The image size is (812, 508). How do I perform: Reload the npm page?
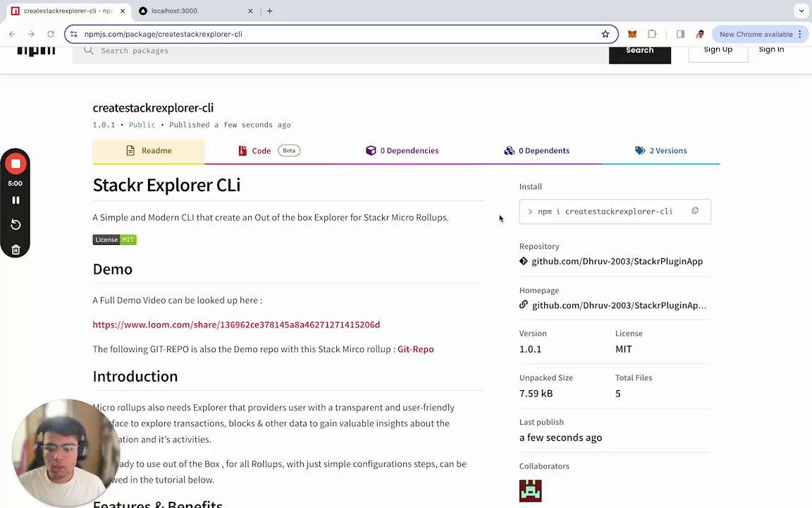[x=51, y=34]
